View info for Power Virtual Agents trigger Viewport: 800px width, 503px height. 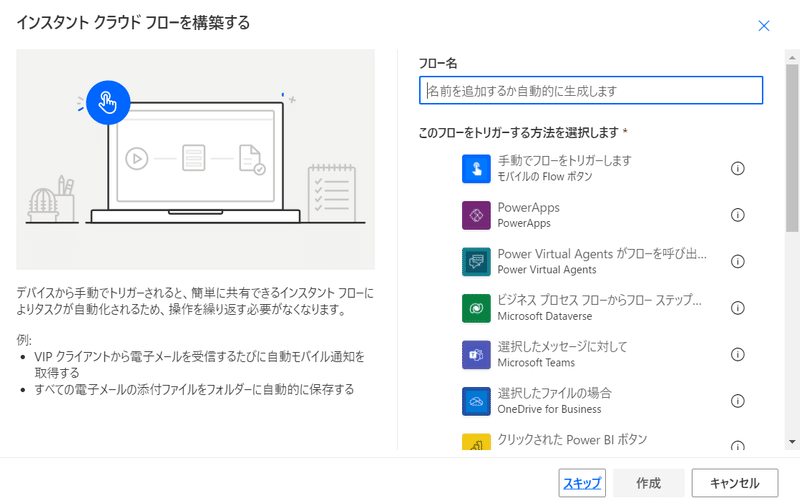point(738,261)
